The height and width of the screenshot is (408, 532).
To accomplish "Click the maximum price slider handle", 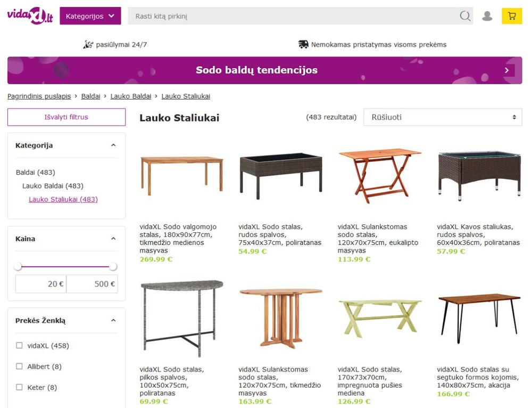I will click(x=113, y=266).
